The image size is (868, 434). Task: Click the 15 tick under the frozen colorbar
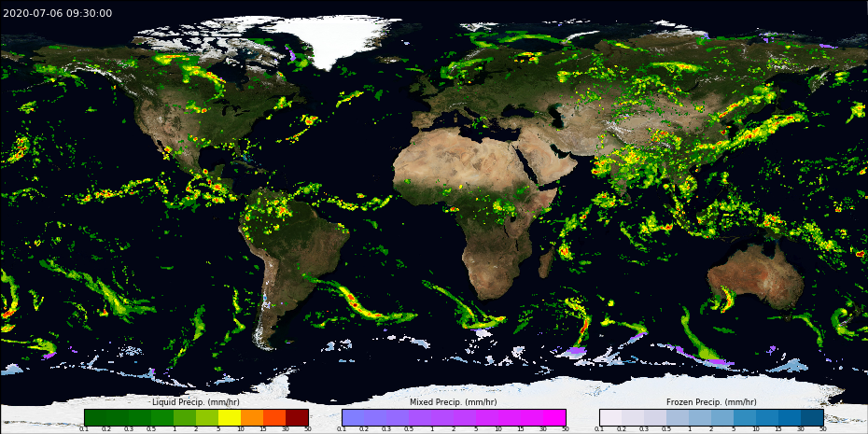click(x=779, y=429)
